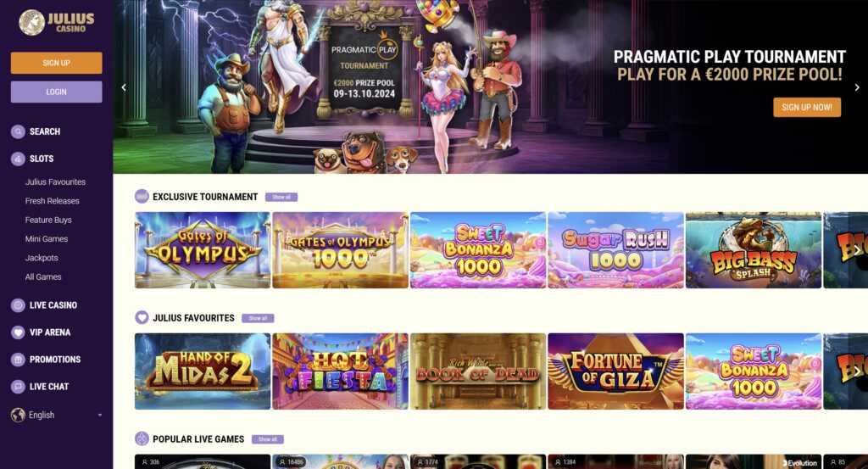Click Sign Up Now on tournament banner
This screenshot has width=868, height=469.
[x=807, y=108]
